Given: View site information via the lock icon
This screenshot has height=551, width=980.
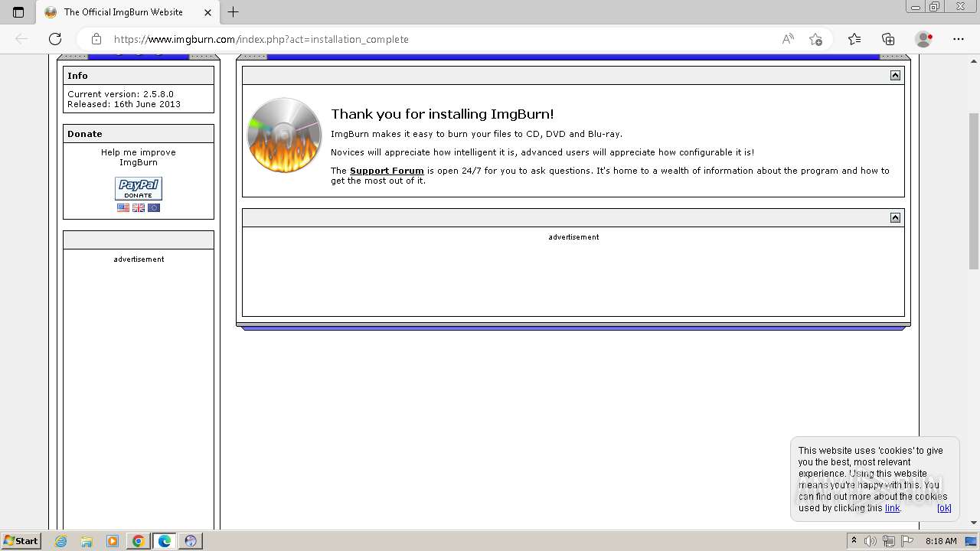Looking at the screenshot, I should 96,39.
